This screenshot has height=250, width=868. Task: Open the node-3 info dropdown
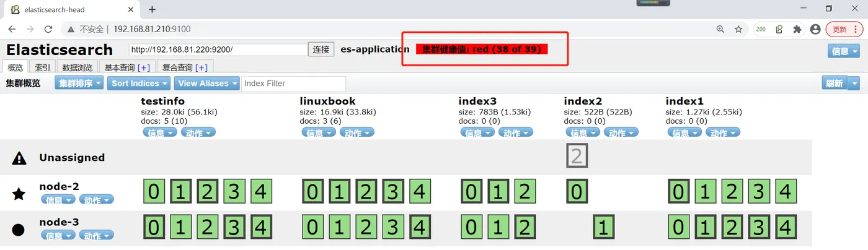point(58,235)
